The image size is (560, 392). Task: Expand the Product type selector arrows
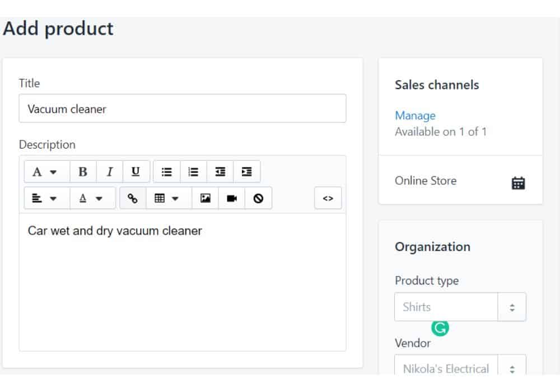point(512,307)
